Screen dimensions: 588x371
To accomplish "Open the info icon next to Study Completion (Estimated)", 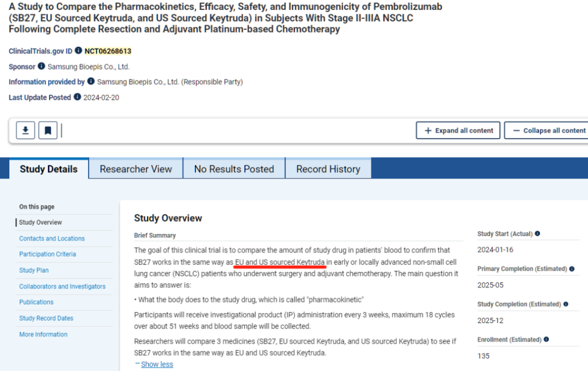I will [x=566, y=304].
